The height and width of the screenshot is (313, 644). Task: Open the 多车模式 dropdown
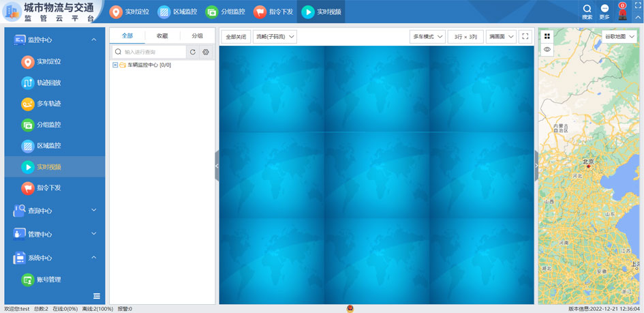point(427,37)
